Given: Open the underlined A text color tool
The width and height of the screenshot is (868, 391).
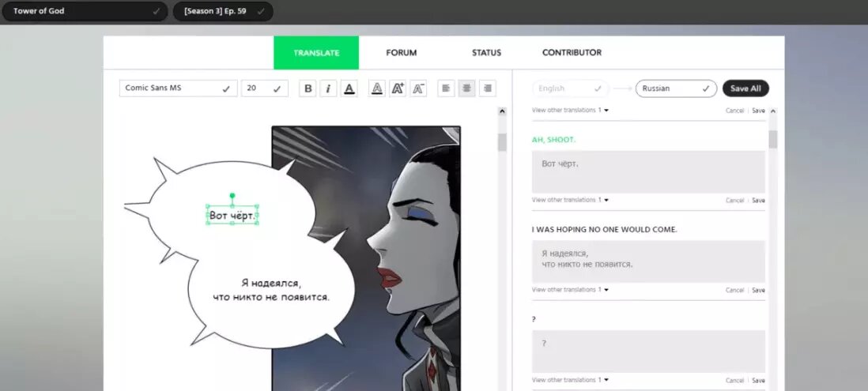Looking at the screenshot, I should [x=349, y=88].
